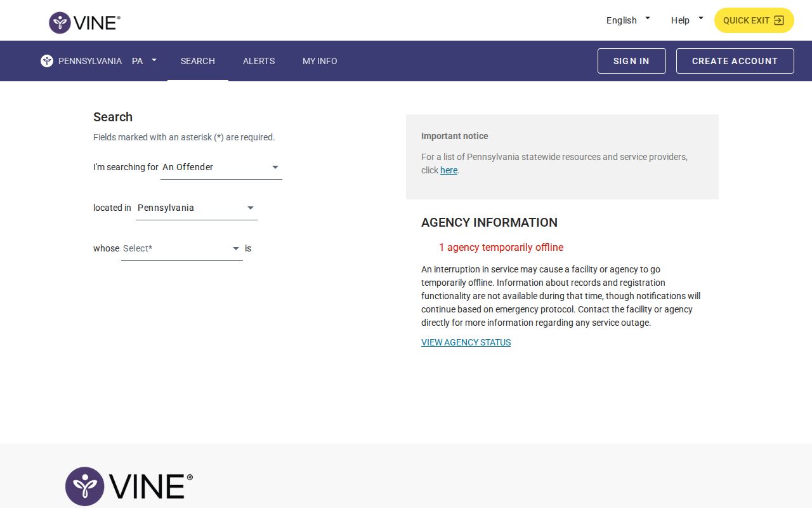Click the '1 agency temporarily offline' text
Viewport: 812px width, 508px height.
point(501,248)
